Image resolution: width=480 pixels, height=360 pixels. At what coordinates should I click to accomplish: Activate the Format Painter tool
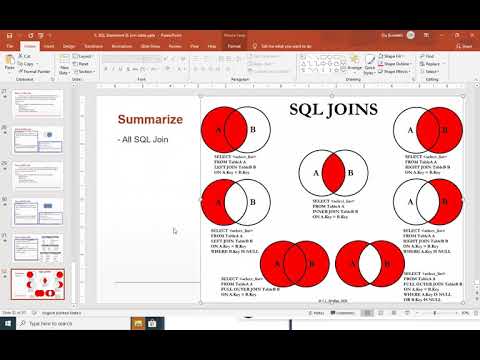(34, 71)
